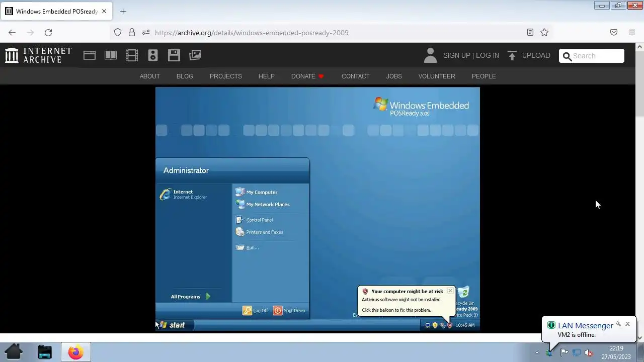Screen dimensions: 644x362
Task: Open the CONTACT menu item
Action: pos(356,76)
